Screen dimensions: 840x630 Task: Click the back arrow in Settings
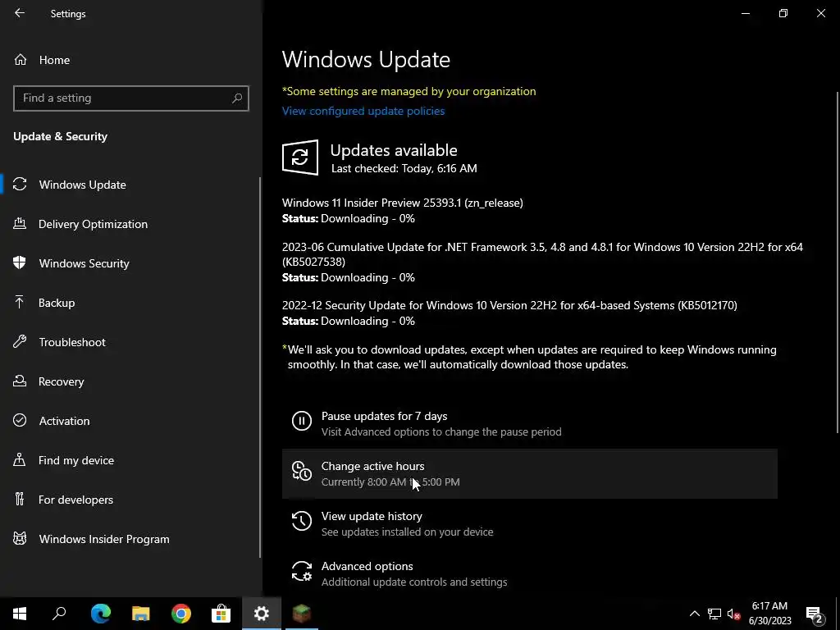coord(20,13)
